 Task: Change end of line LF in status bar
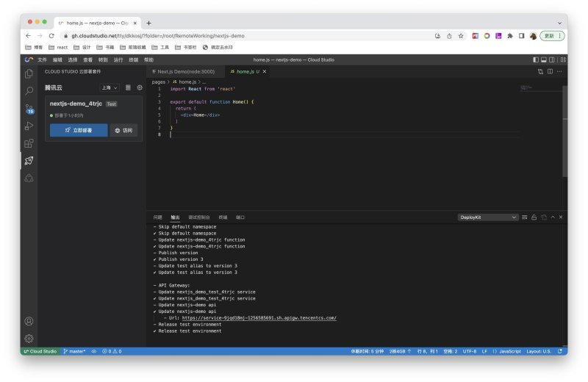click(x=484, y=351)
